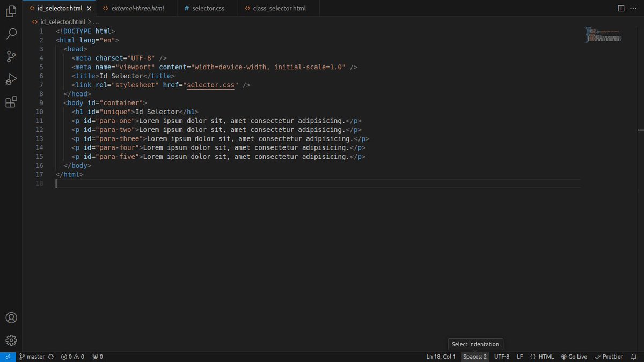Open the Explorer view in activity bar
This screenshot has height=362, width=644.
tap(11, 11)
